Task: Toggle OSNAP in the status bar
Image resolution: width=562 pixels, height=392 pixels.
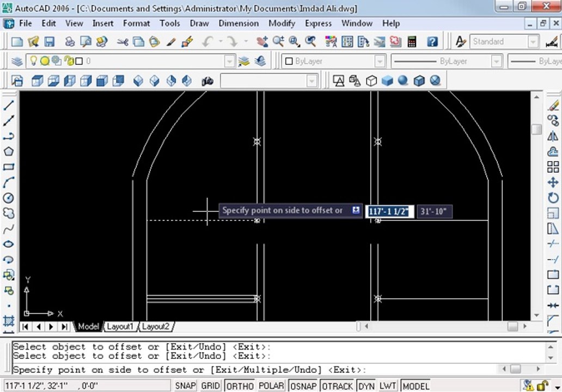Action: (x=303, y=386)
